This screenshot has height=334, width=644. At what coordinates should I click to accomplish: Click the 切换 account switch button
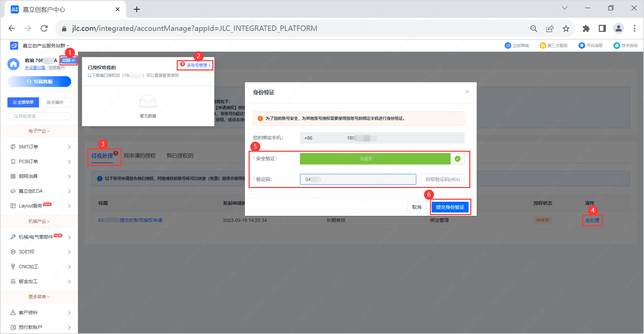click(69, 60)
